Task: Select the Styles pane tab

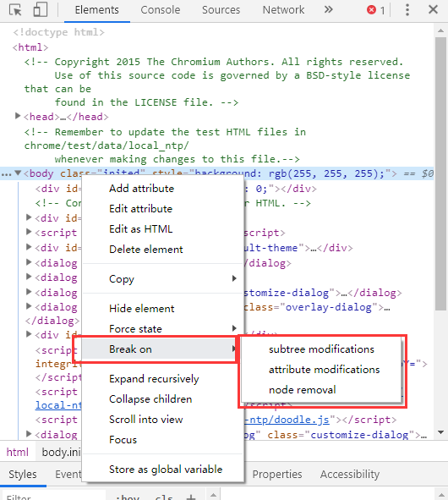Action: pos(23,474)
